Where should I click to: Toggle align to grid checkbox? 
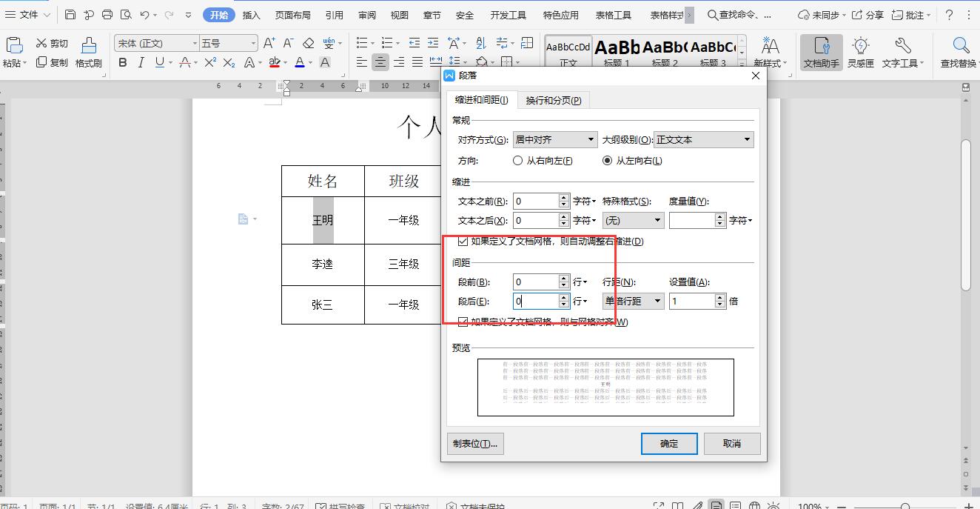click(463, 322)
